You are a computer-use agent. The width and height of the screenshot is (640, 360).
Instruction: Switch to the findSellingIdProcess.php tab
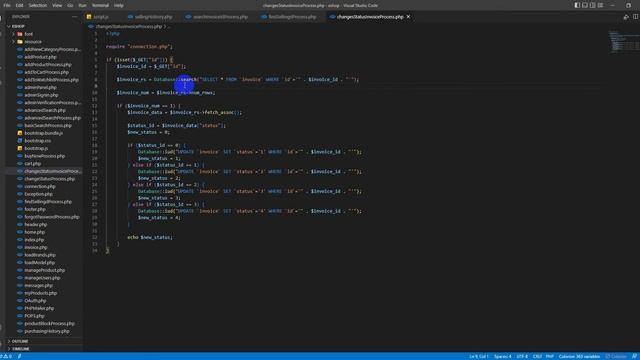292,17
